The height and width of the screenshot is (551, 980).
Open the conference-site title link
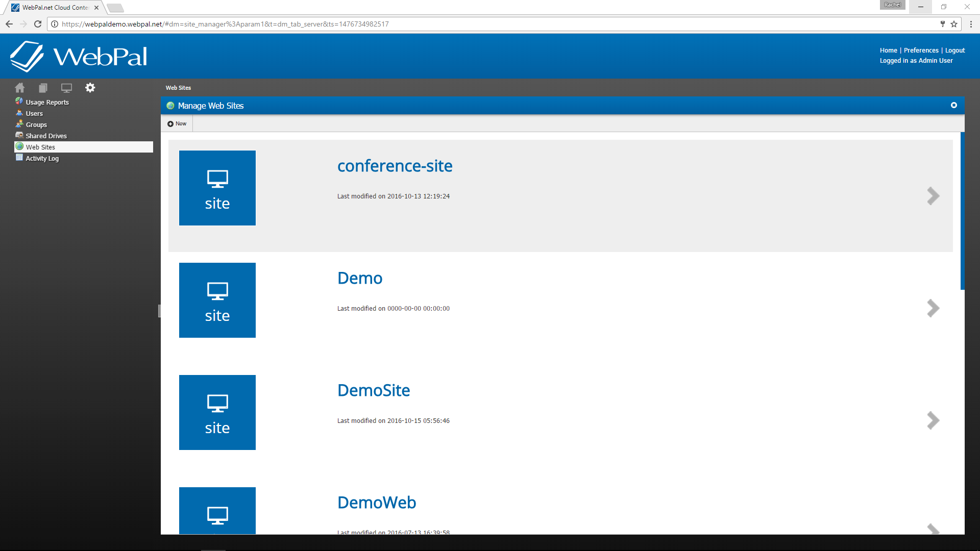pyautogui.click(x=395, y=166)
